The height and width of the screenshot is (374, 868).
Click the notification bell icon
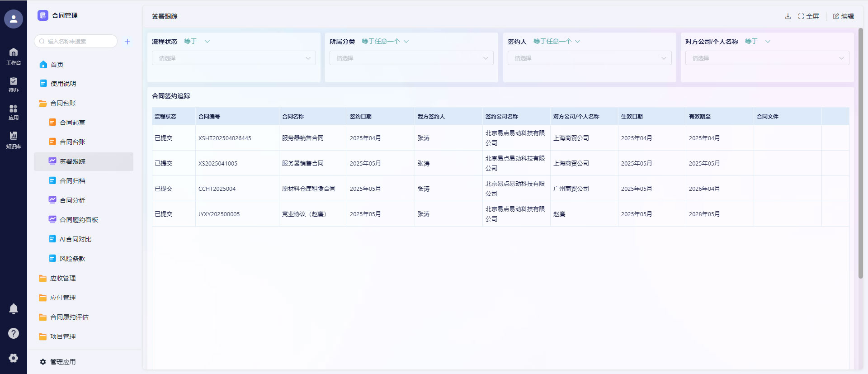click(x=14, y=308)
